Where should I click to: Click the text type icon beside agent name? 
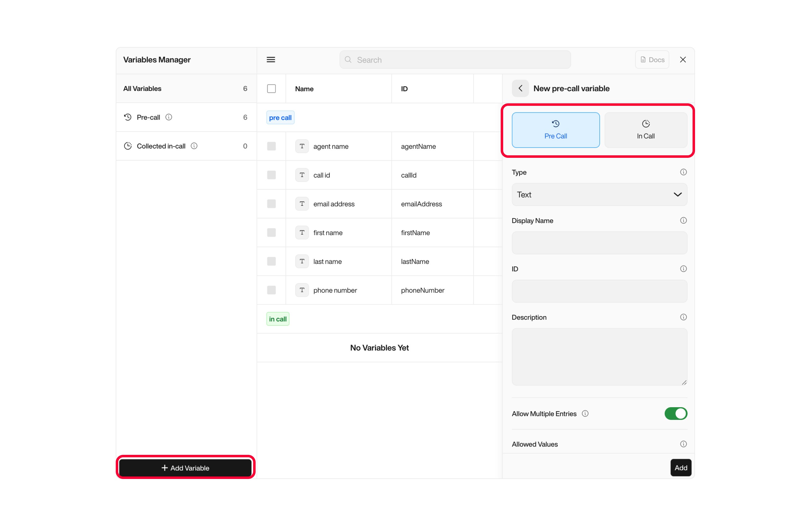(302, 146)
